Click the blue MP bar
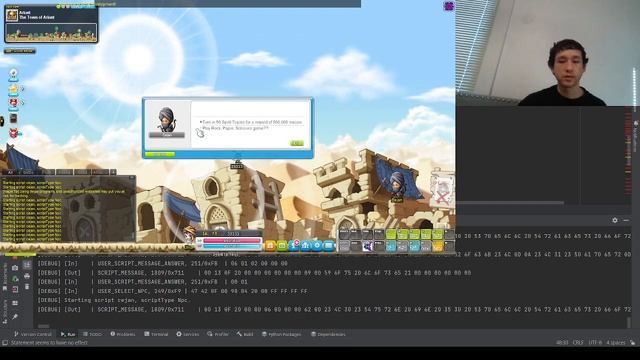This screenshot has height=360, width=640. pos(231,247)
